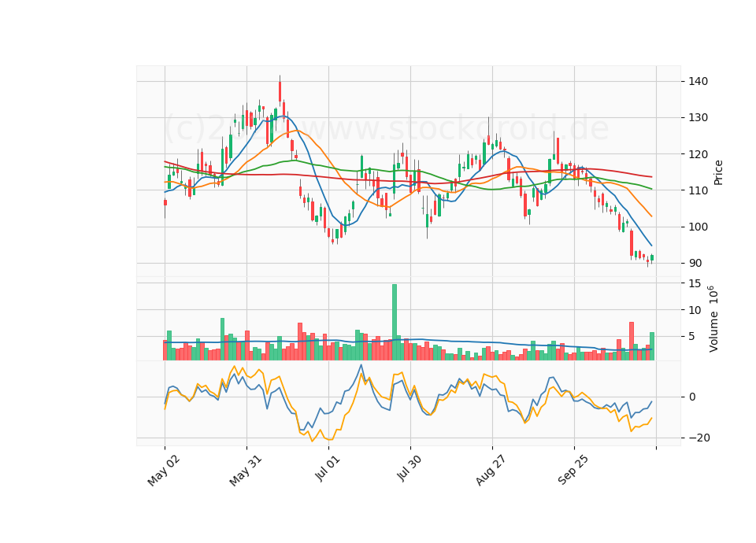Image resolution: width=756 pixels, height=543 pixels.
Task: Click the Price axis title
Action: click(718, 172)
